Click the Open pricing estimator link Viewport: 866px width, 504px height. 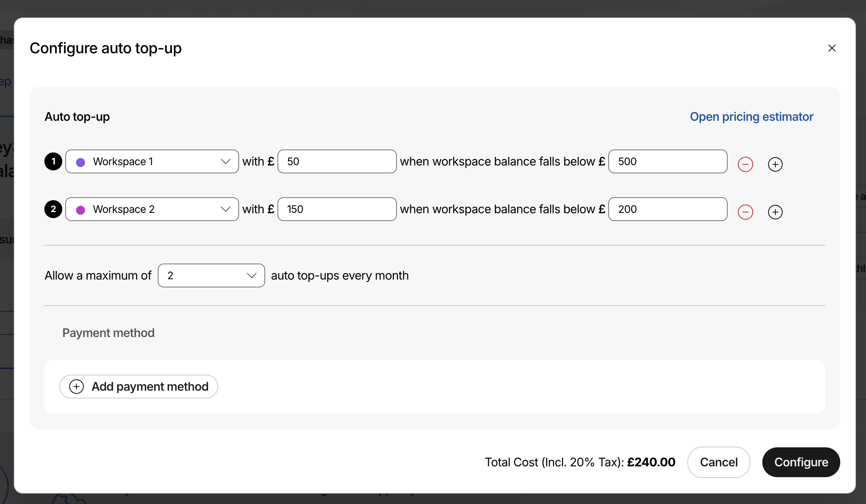tap(751, 117)
